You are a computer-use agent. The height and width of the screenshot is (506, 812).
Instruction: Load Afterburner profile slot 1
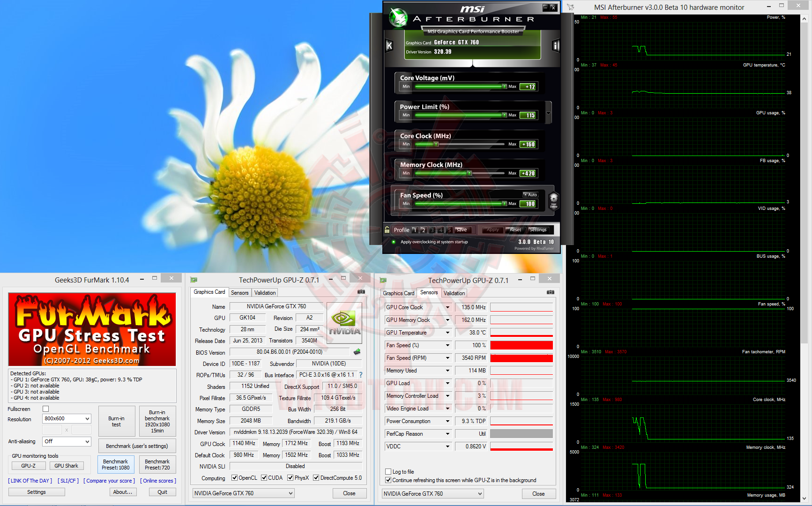tap(415, 230)
